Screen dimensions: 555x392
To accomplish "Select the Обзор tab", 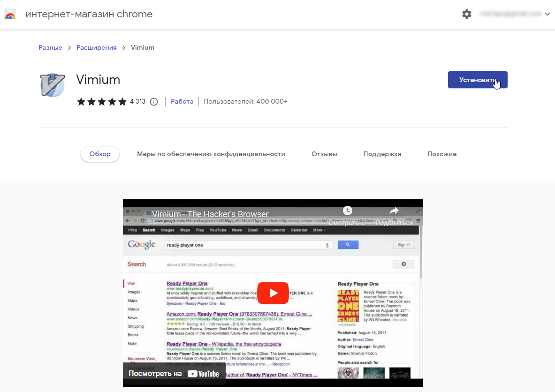I will point(100,154).
